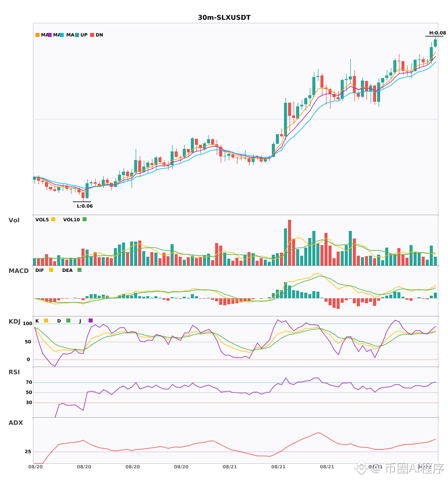
Task: Click the green DEA legend swatch
Action: coord(79,270)
